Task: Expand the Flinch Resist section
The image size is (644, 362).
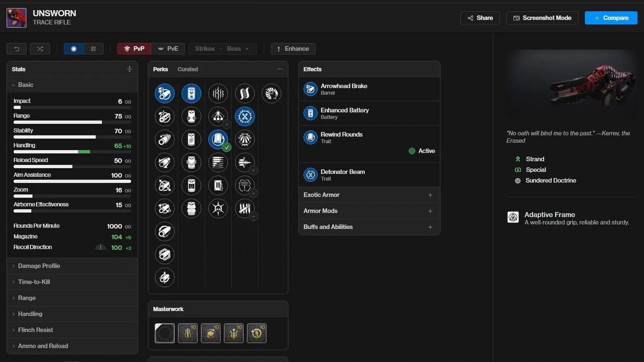Action: point(72,330)
